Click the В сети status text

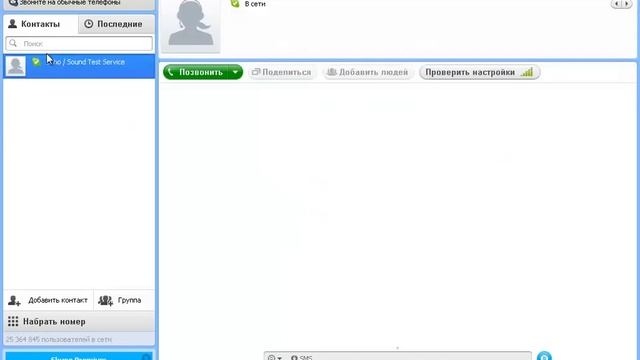point(255,4)
